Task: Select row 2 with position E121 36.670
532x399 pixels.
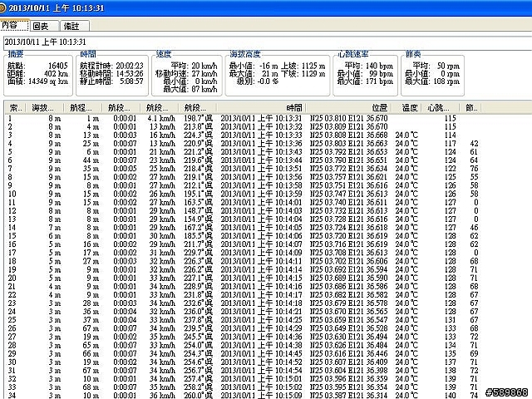Action: click(244, 127)
